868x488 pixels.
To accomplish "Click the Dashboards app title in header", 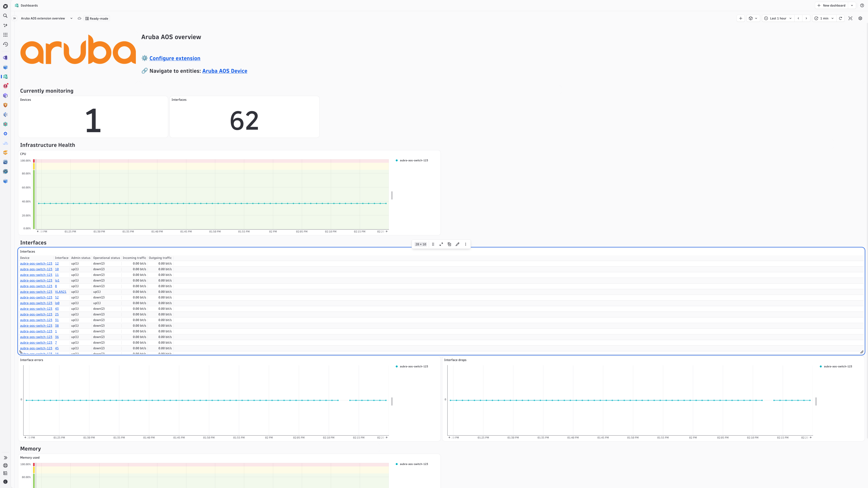I will tap(29, 5).
